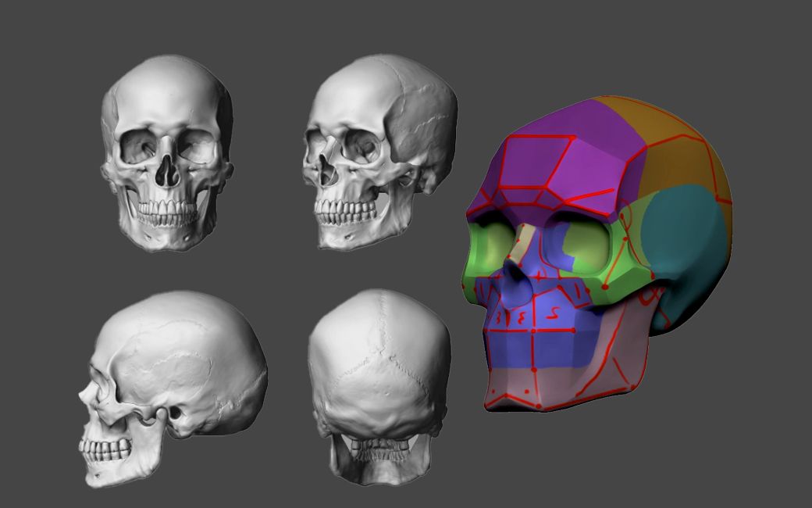Select the side-profile gray skull model
The image size is (812, 508).
pos(173,388)
